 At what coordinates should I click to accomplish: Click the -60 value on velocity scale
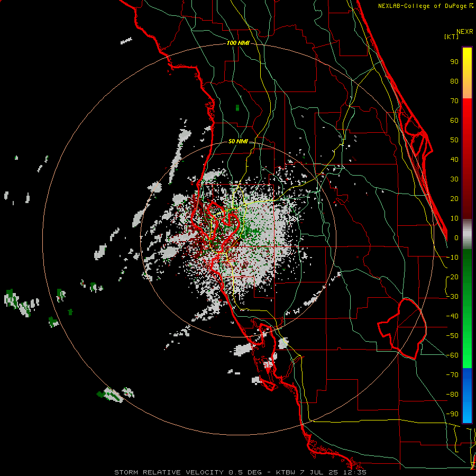coord(452,355)
